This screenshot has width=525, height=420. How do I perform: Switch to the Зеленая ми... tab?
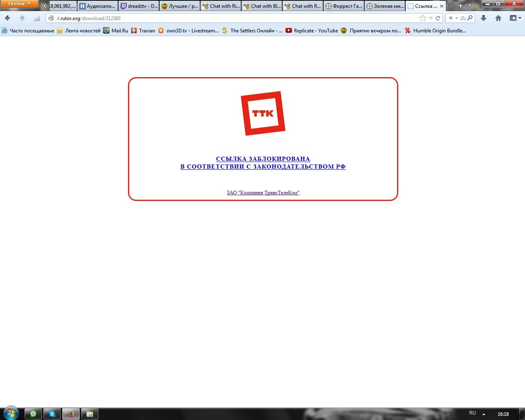pyautogui.click(x=385, y=6)
